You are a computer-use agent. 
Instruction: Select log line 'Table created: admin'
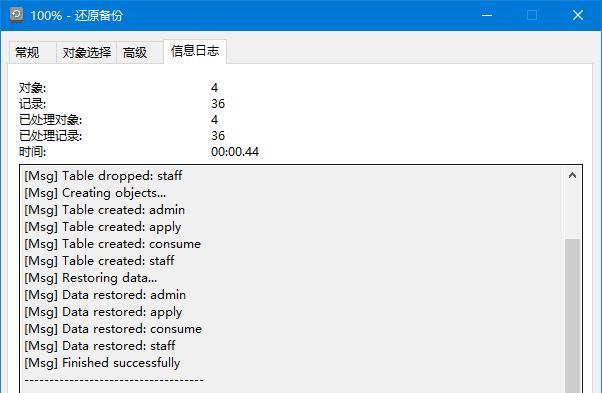point(104,210)
